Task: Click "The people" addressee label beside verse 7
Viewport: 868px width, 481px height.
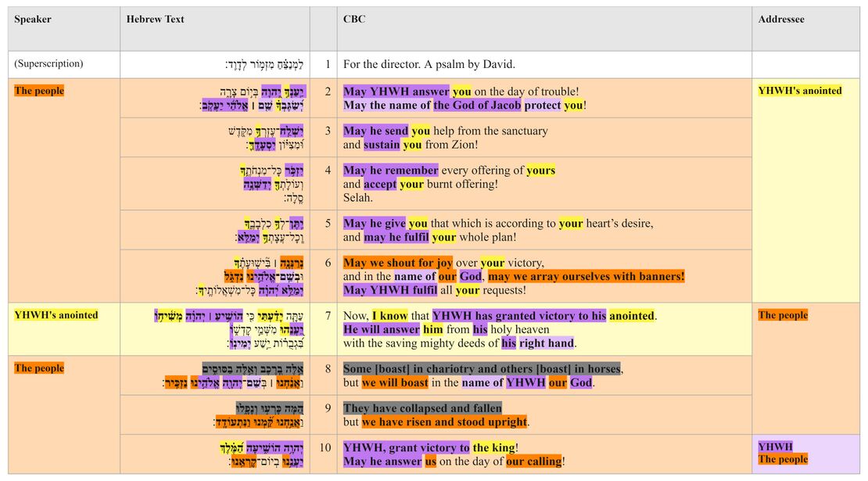Action: click(783, 315)
